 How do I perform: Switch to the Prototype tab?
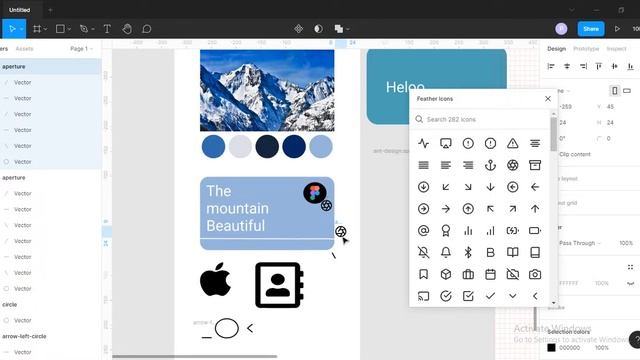coord(586,49)
